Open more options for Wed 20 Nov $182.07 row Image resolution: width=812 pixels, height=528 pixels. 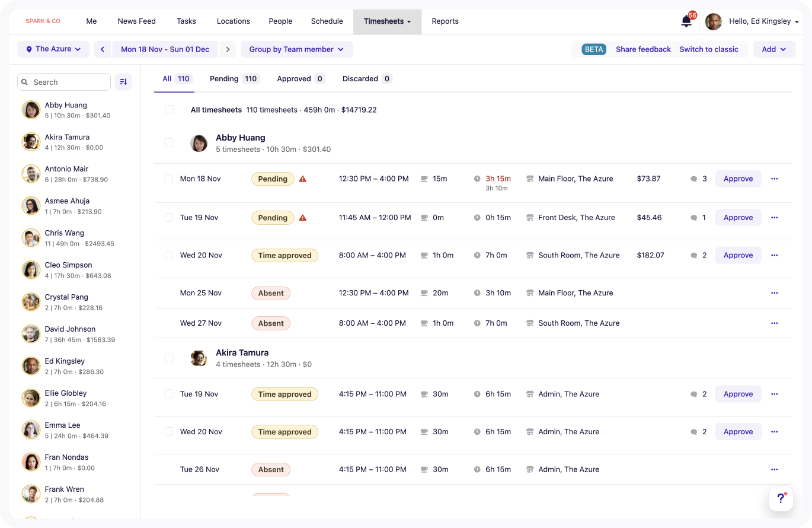coord(774,255)
